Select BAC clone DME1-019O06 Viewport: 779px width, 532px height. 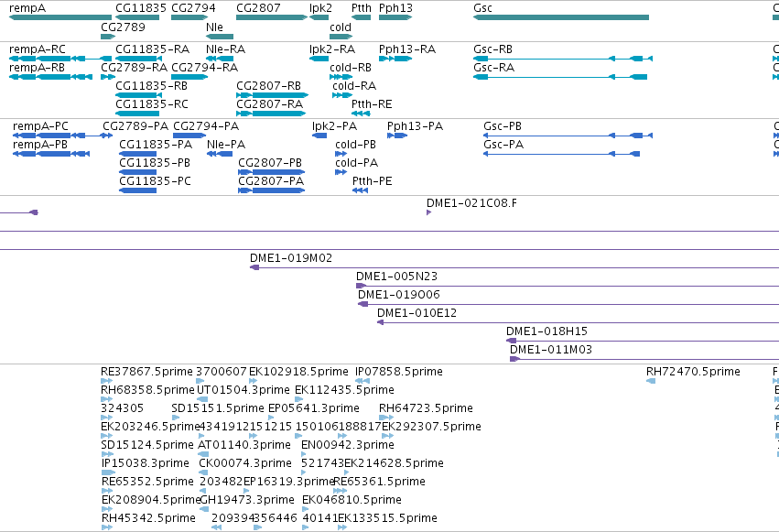568,305
